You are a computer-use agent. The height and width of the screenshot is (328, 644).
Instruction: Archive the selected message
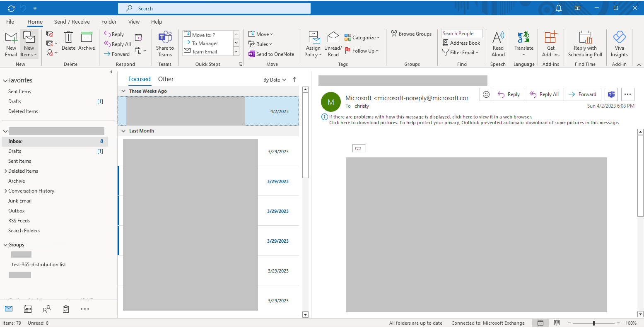point(87,43)
